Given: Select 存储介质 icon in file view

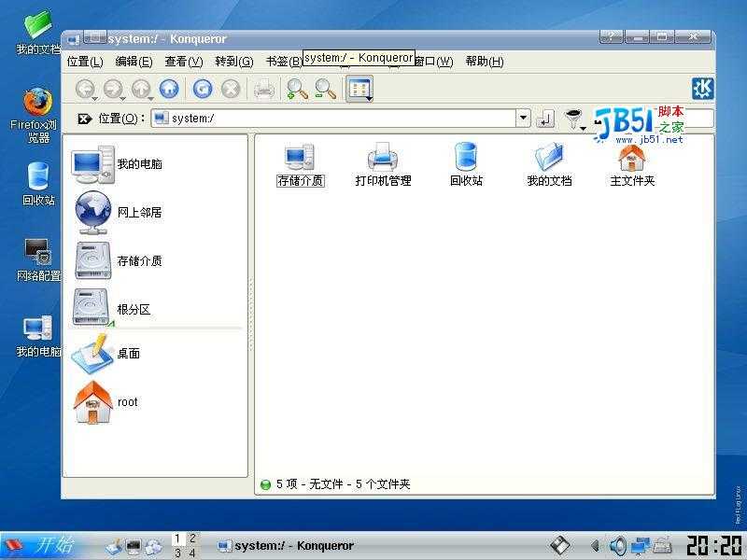Looking at the screenshot, I should [x=300, y=165].
